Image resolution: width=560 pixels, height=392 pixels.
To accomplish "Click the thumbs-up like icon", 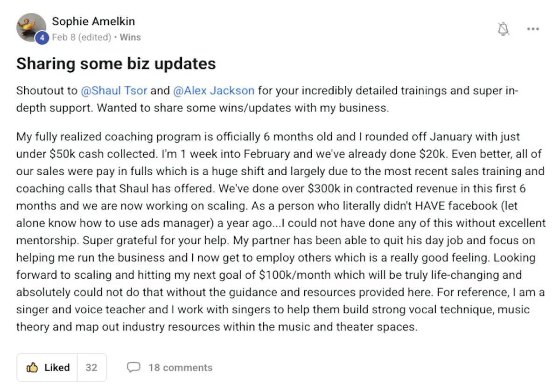I will (x=32, y=367).
